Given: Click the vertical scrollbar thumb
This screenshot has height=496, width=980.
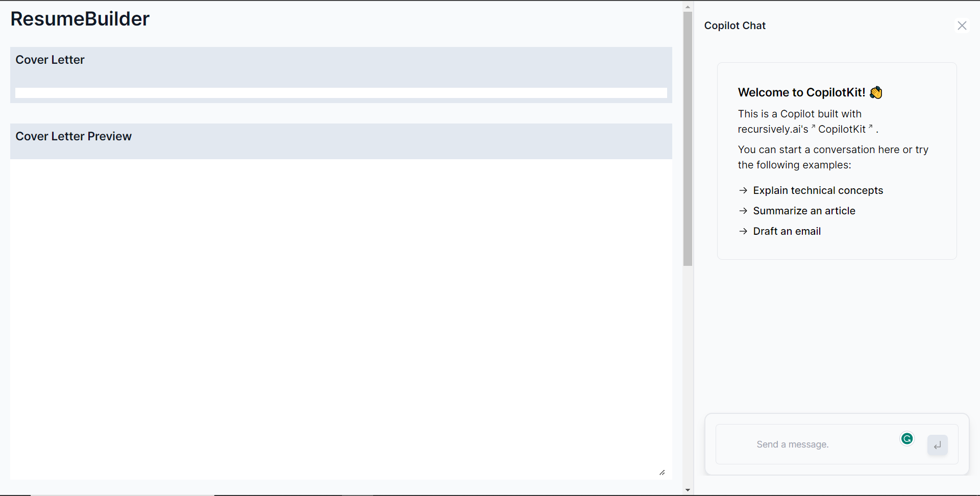Looking at the screenshot, I should [688, 139].
